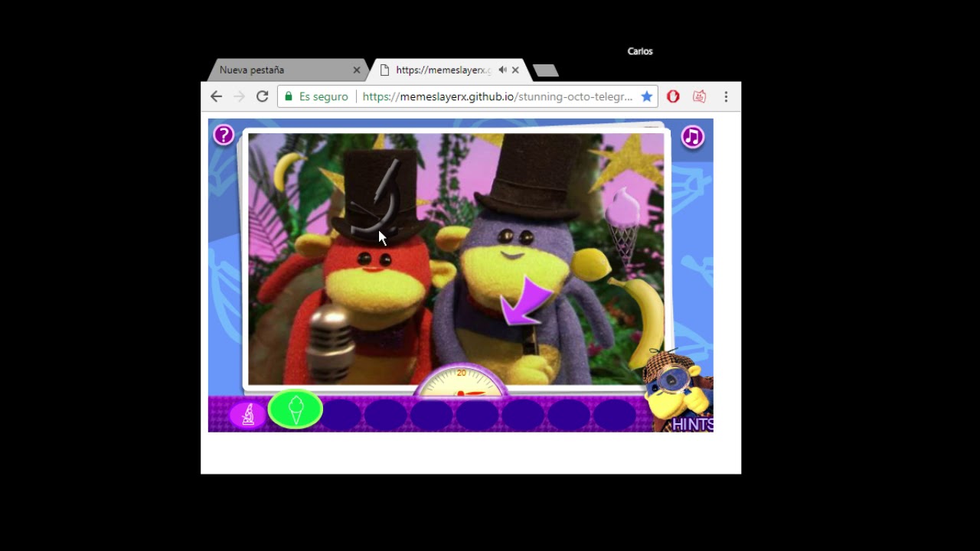Open the pink pig extension icon
Screen dimensions: 980x551
(x=699, y=96)
